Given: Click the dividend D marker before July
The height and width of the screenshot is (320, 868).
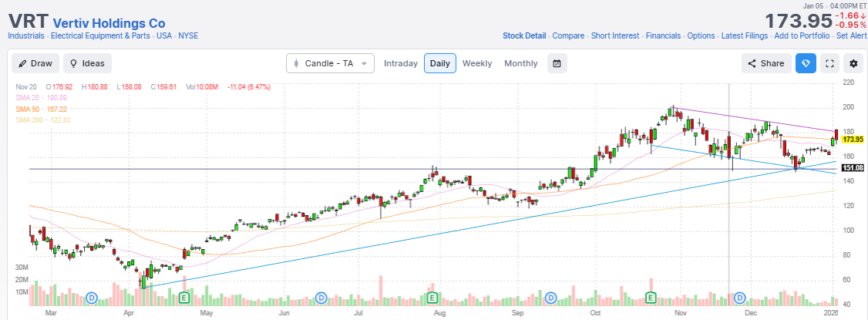Looking at the screenshot, I should (321, 298).
